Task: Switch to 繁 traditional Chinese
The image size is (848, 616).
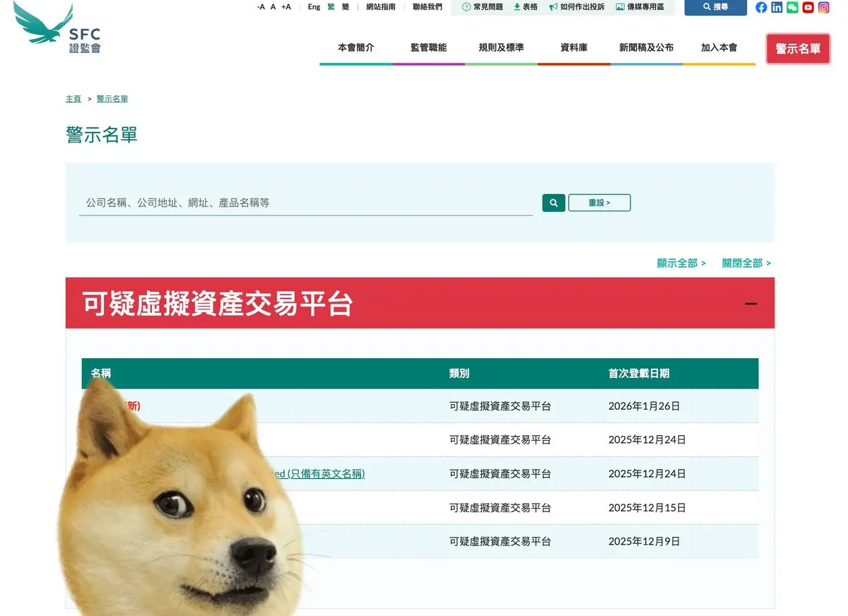Action: 331,7
